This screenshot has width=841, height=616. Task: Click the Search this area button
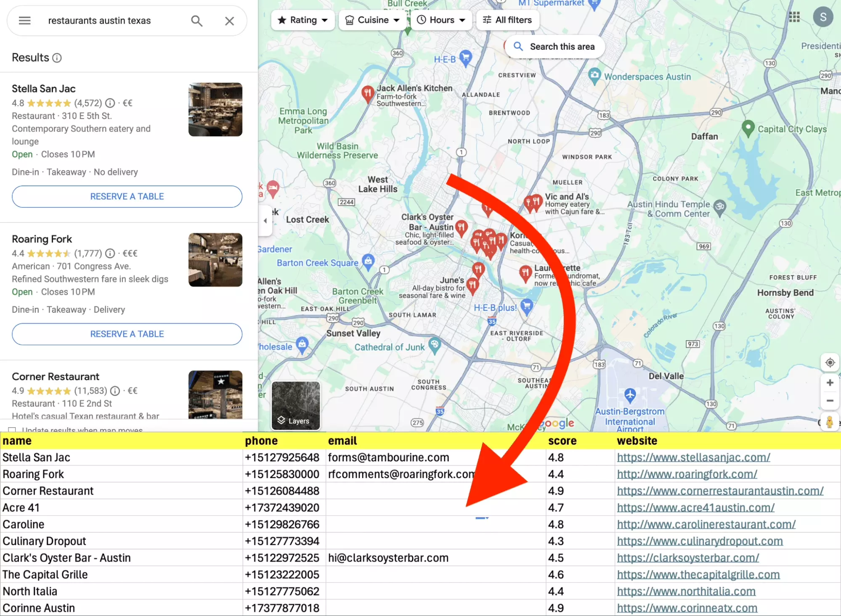(x=554, y=46)
